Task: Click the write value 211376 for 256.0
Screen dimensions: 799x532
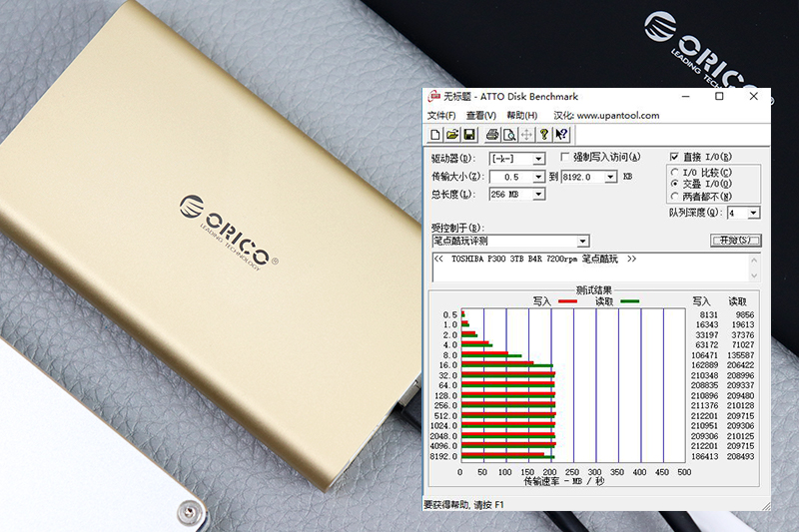Action: coord(704,406)
